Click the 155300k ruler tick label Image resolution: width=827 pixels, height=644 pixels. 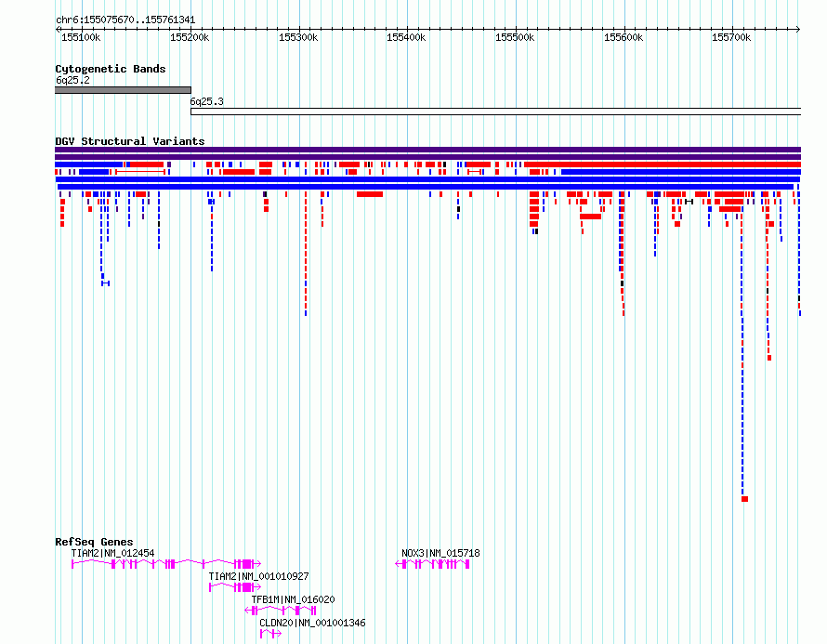click(x=298, y=37)
